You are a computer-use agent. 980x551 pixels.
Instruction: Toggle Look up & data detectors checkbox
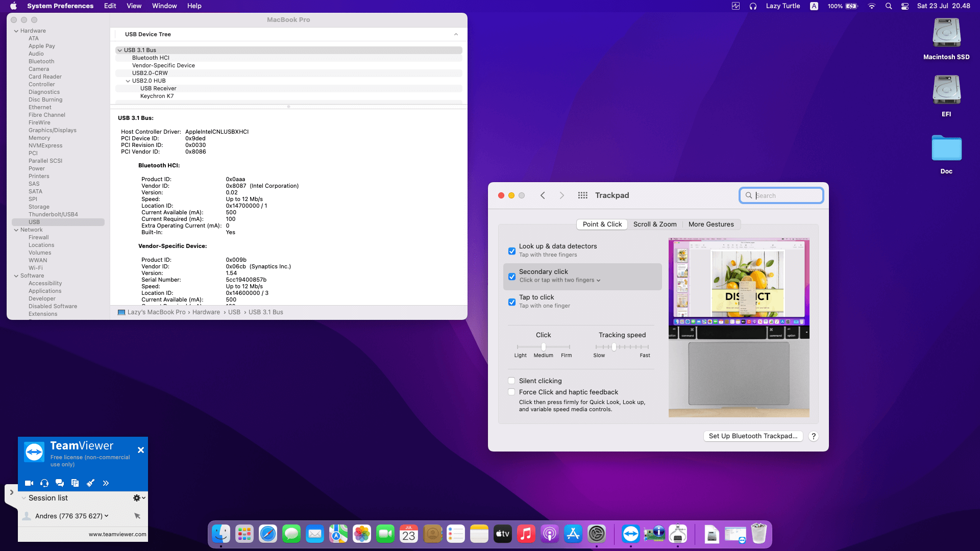[511, 251]
